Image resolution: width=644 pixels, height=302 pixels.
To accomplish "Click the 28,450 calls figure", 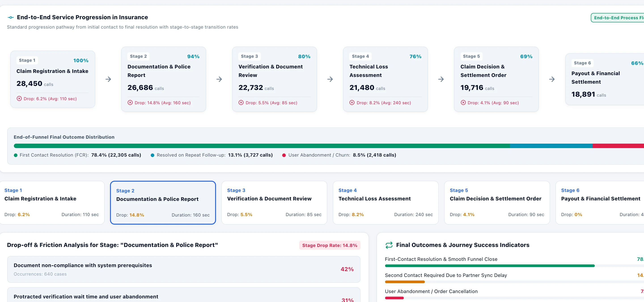I will coord(35,83).
